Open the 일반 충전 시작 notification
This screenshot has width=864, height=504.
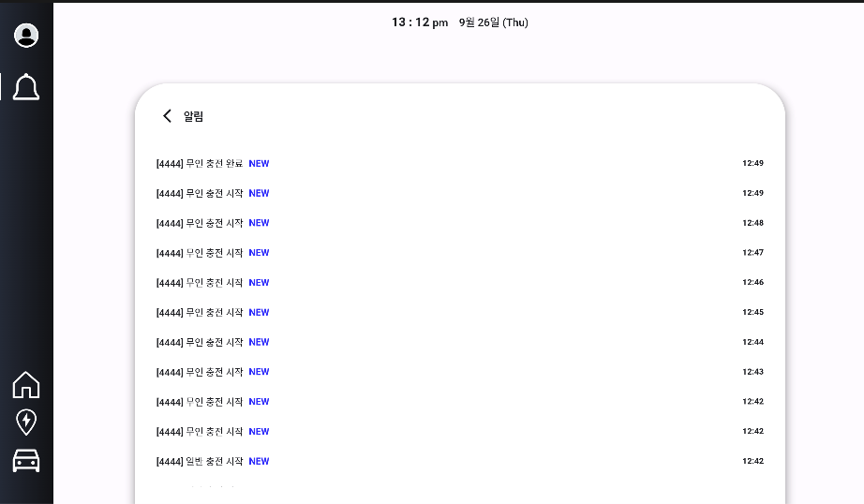200,462
